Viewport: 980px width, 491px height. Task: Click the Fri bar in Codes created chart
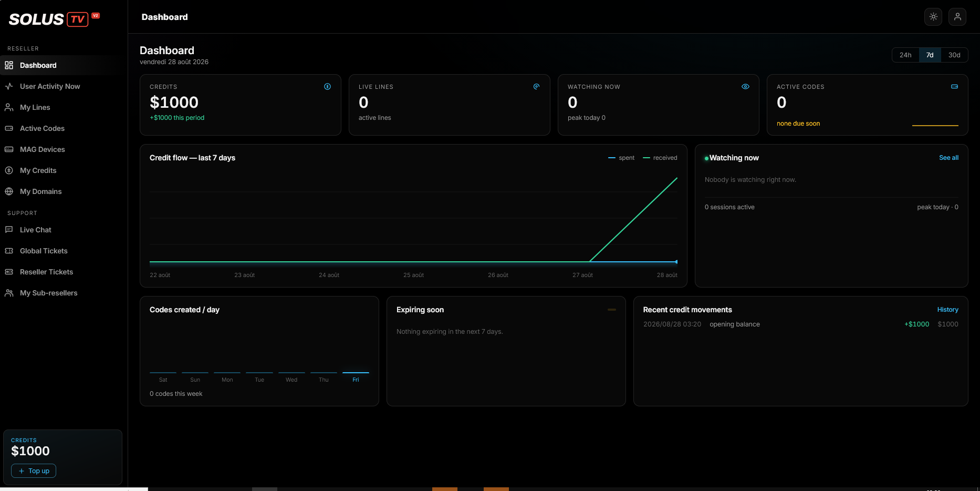click(x=356, y=373)
